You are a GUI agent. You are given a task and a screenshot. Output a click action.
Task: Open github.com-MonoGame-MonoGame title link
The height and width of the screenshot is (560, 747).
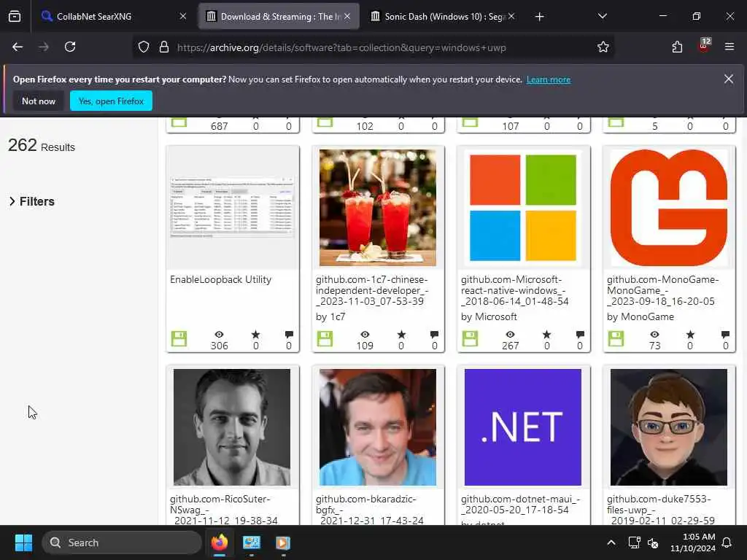click(x=662, y=290)
